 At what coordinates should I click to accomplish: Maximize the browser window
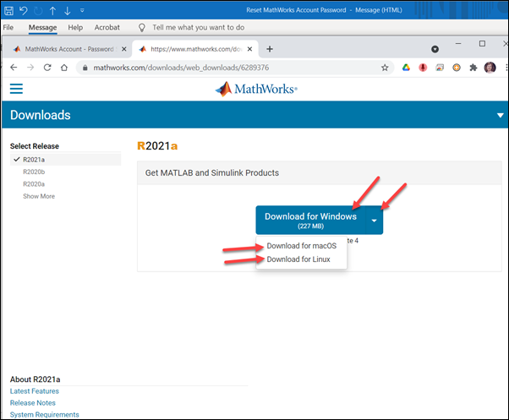(483, 43)
